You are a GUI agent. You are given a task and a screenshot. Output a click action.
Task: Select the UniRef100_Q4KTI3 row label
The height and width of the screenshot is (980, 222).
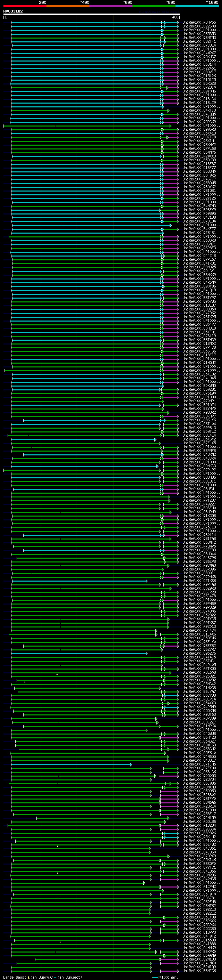click(199, 110)
